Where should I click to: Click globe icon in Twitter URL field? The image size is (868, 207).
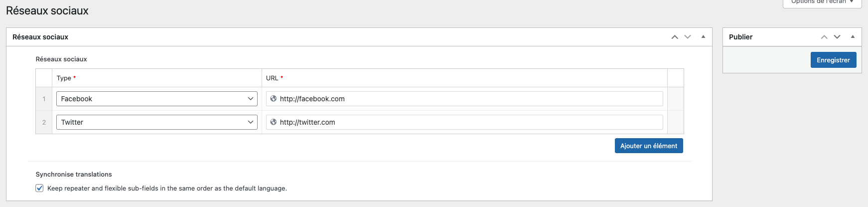pos(274,122)
